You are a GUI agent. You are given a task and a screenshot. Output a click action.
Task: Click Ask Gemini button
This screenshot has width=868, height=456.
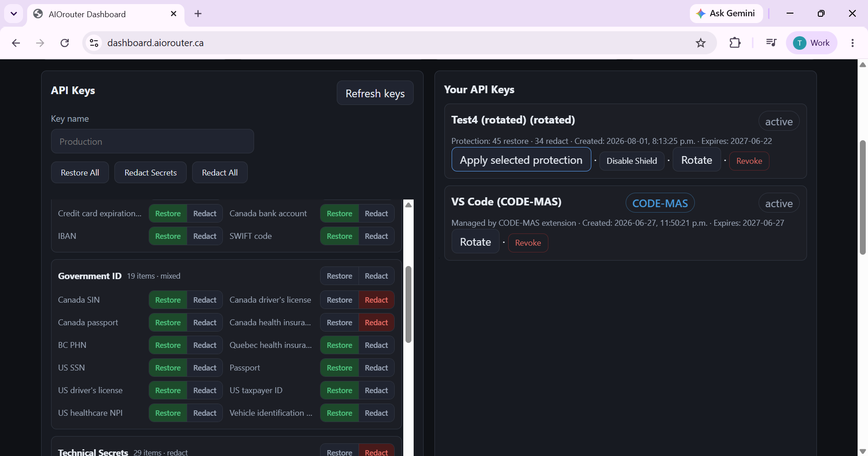[x=726, y=14]
